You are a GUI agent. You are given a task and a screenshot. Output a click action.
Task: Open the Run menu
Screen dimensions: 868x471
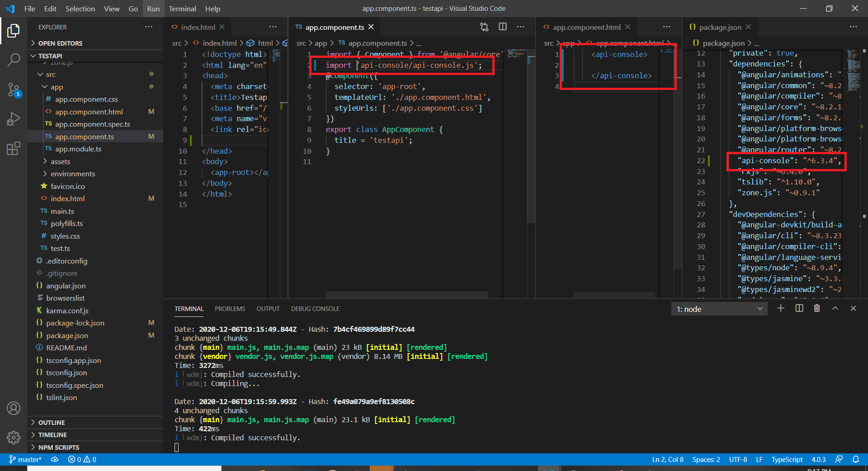[x=153, y=9]
